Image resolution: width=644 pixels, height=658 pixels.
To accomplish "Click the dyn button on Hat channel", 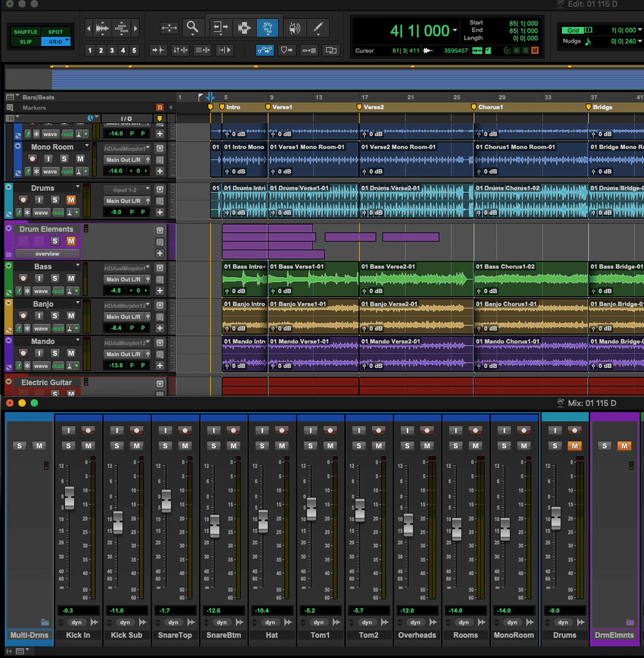I will point(270,623).
